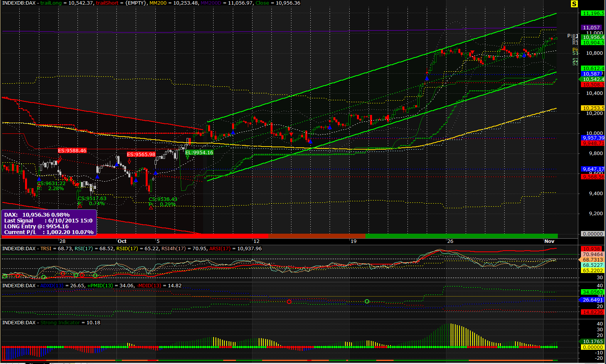Click the red 14.8236 -MDID value label

tap(593, 312)
